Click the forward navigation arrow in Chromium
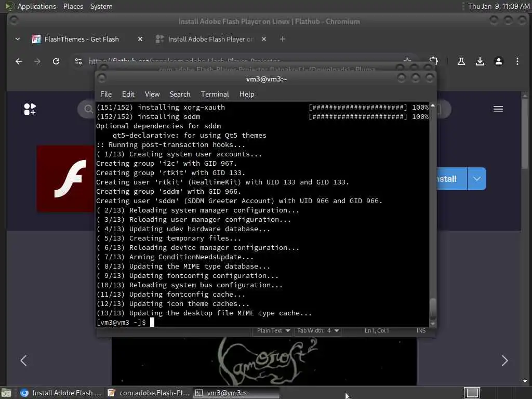Screen dimensions: 532x399 37,61
